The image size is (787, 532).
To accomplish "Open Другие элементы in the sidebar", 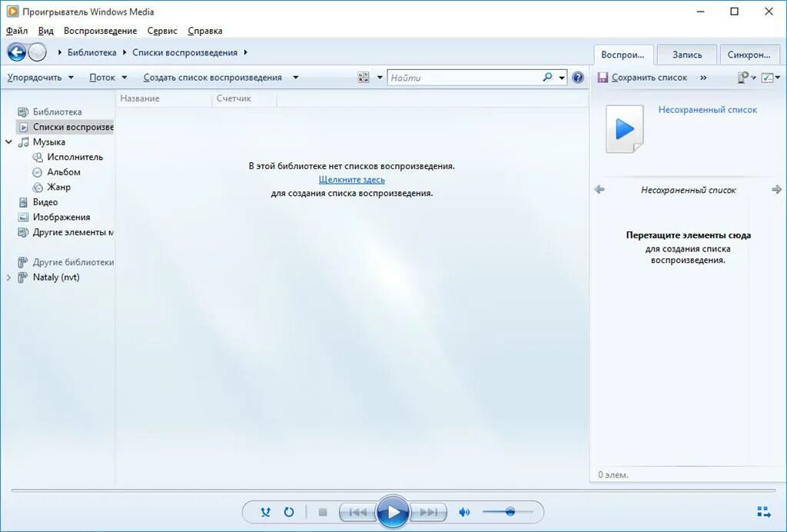I will (x=73, y=232).
